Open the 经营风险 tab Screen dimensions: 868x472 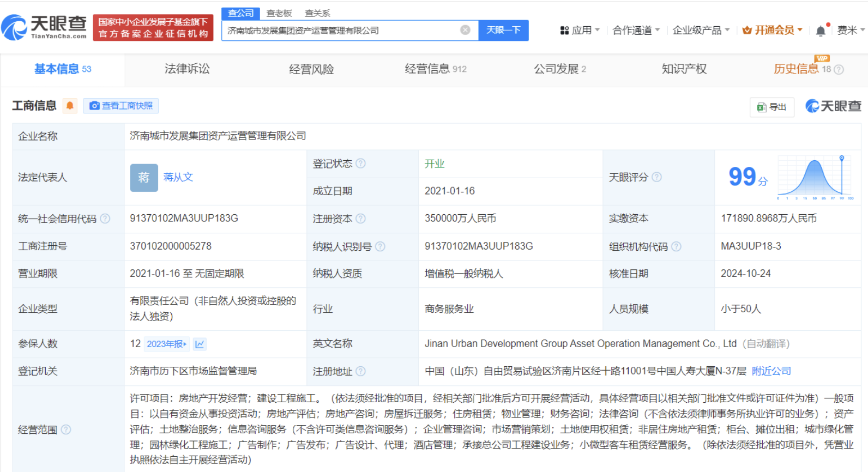point(311,69)
